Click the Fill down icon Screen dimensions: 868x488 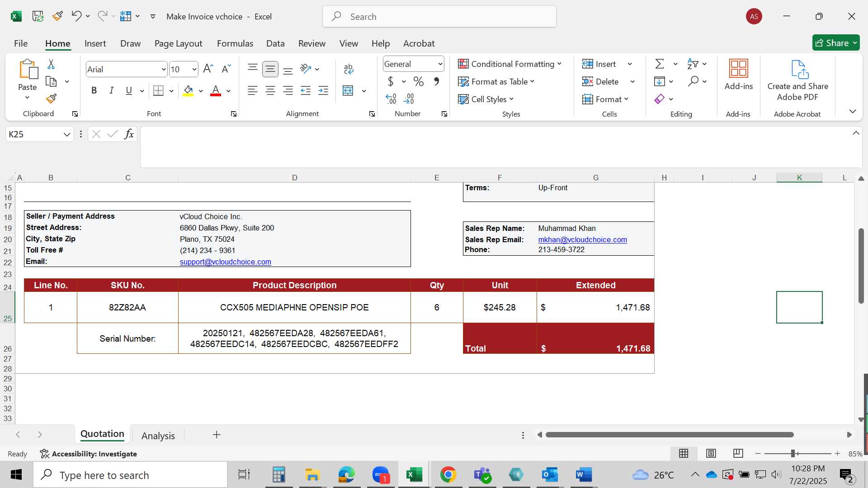click(x=660, y=81)
